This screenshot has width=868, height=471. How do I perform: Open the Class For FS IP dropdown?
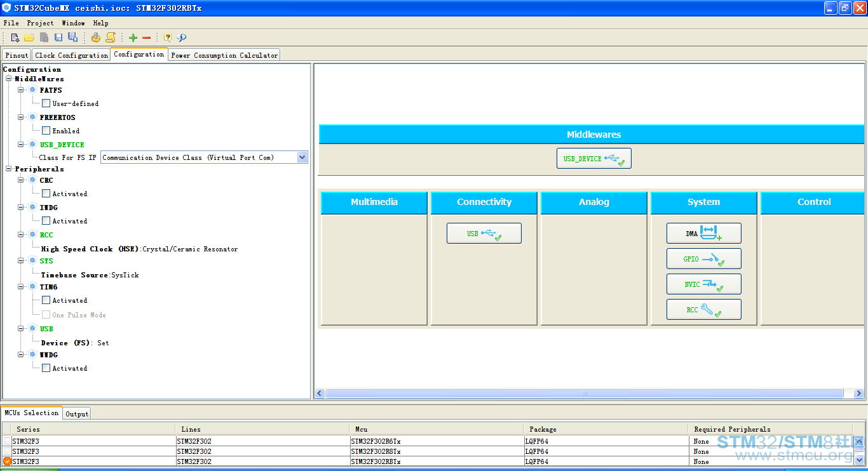(302, 157)
